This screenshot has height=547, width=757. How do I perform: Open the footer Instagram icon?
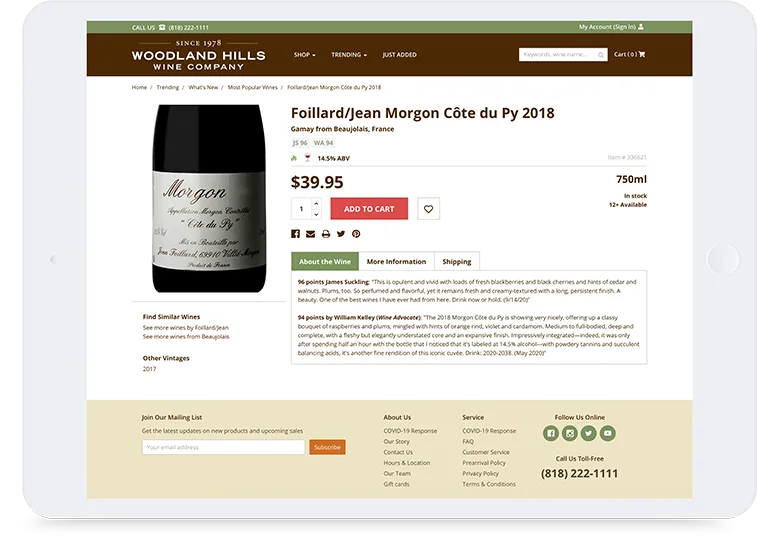point(569,433)
